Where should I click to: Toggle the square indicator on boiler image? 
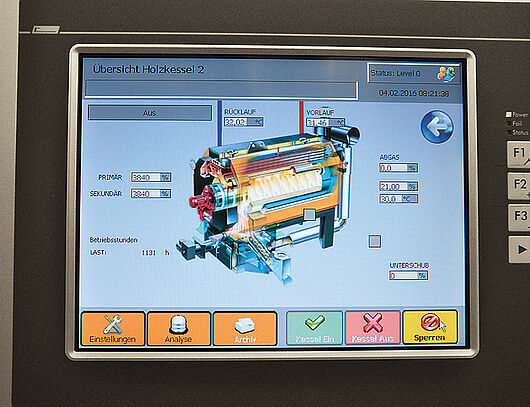tap(309, 214)
